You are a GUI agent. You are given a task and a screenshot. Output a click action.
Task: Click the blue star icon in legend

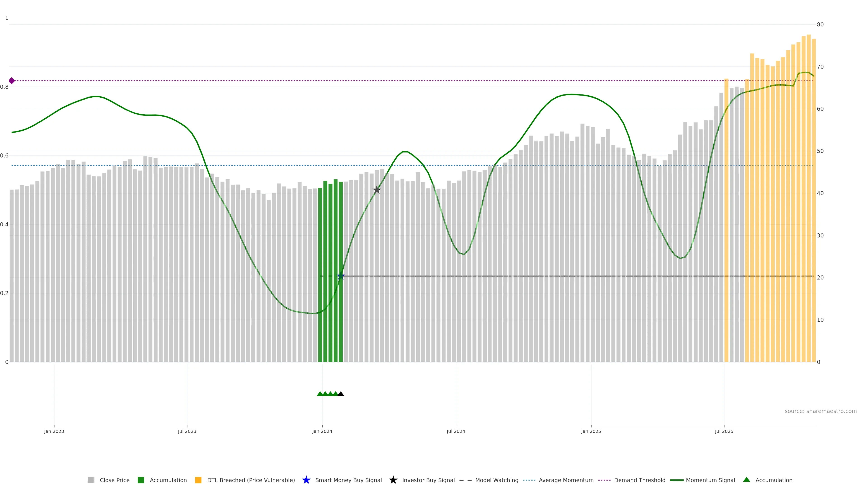tap(306, 480)
